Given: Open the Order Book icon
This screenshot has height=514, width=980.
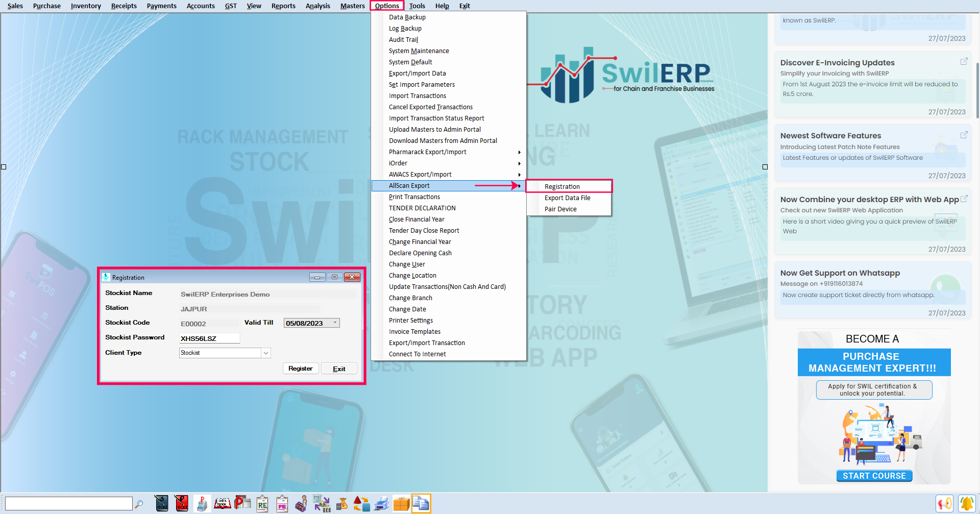Looking at the screenshot, I should [x=222, y=503].
